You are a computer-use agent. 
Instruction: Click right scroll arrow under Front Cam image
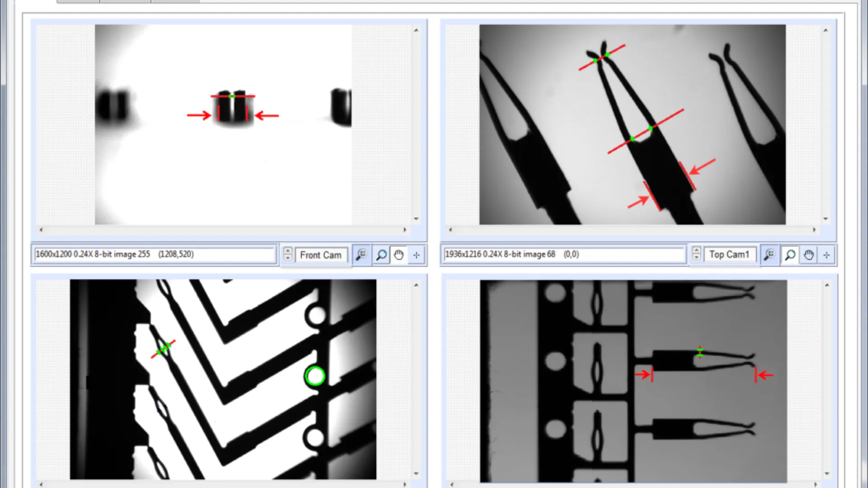pyautogui.click(x=405, y=230)
